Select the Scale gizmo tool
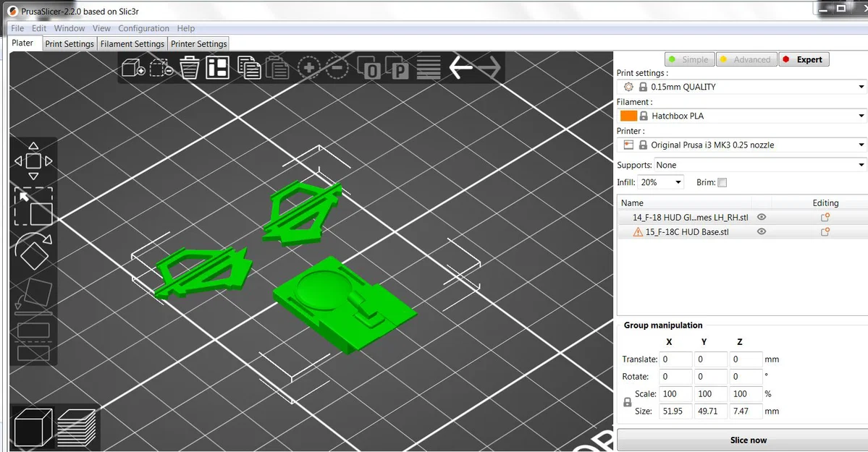Screen dimensions: 868x452 coord(33,206)
